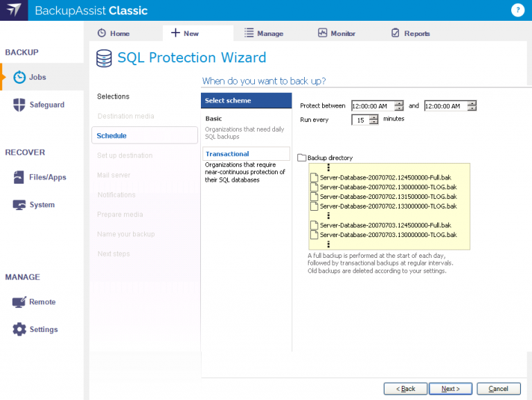The width and height of the screenshot is (532, 400).
Task: Open the Jobs section in sidebar
Action: click(37, 77)
